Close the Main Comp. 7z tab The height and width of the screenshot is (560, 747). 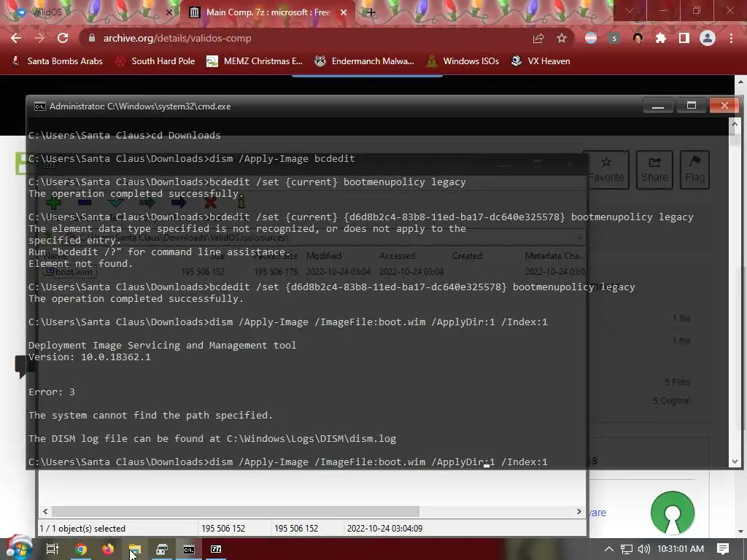(344, 12)
